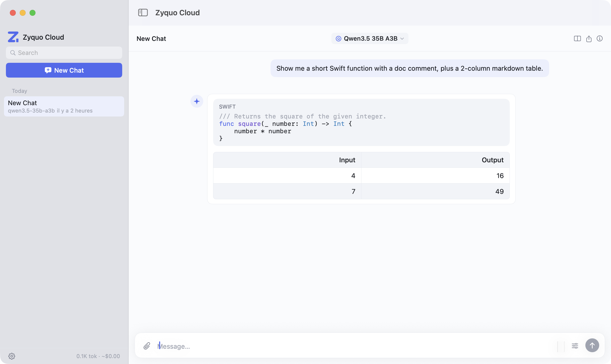Toggle the sidebar panel icon

click(143, 13)
